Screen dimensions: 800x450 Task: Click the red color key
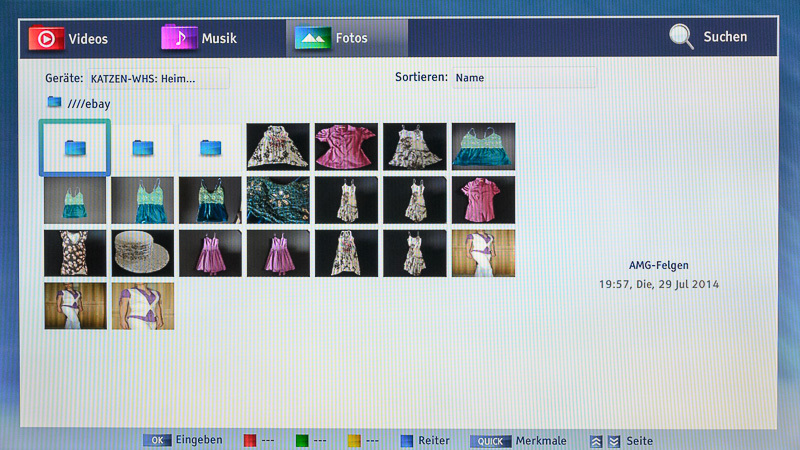click(x=250, y=440)
